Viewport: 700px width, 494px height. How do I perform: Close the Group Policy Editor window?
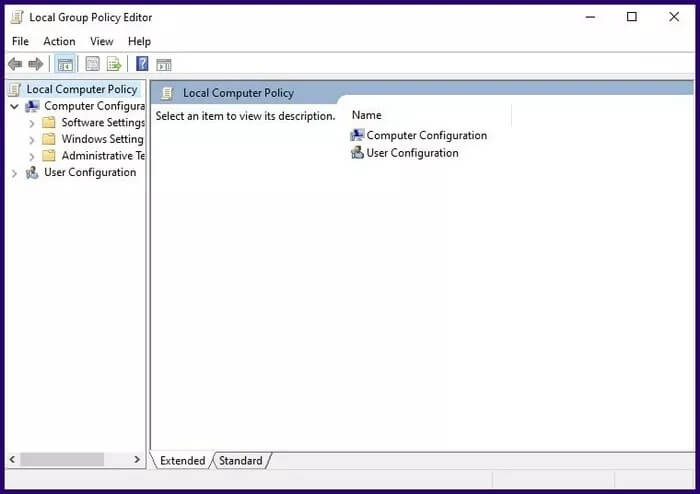674,17
